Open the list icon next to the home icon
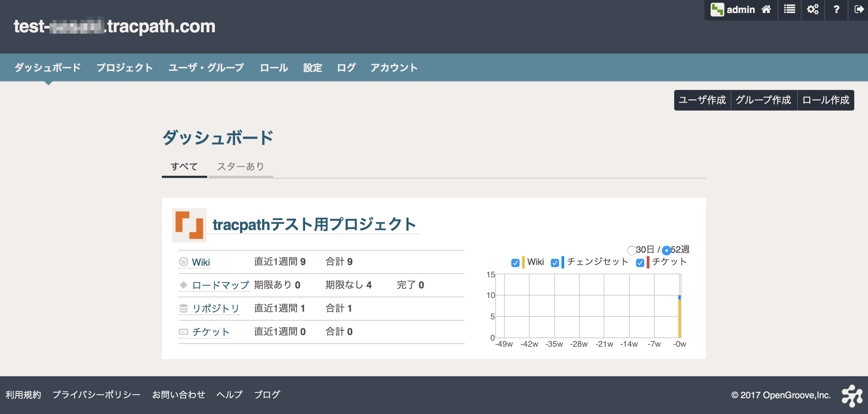Image resolution: width=868 pixels, height=414 pixels. pos(789,9)
